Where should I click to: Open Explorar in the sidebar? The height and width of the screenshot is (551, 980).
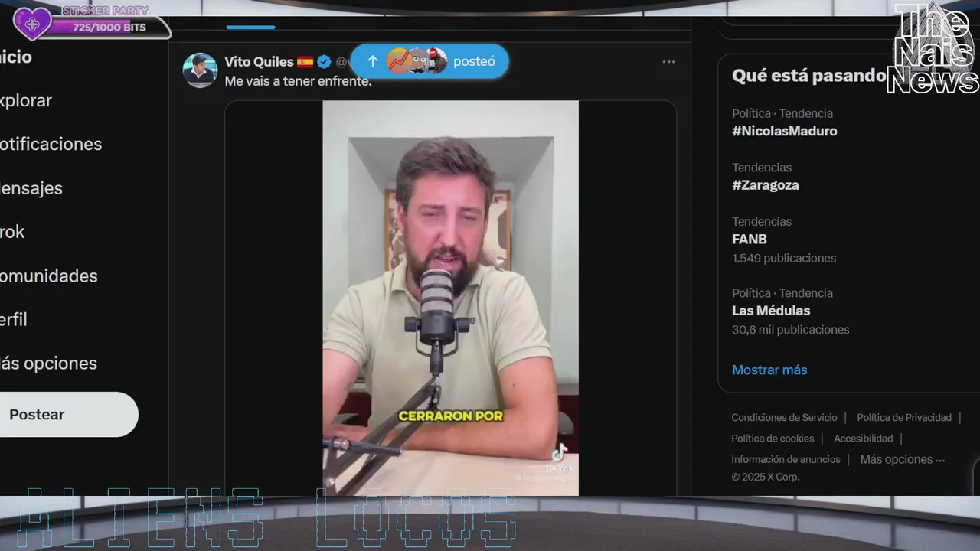click(25, 100)
